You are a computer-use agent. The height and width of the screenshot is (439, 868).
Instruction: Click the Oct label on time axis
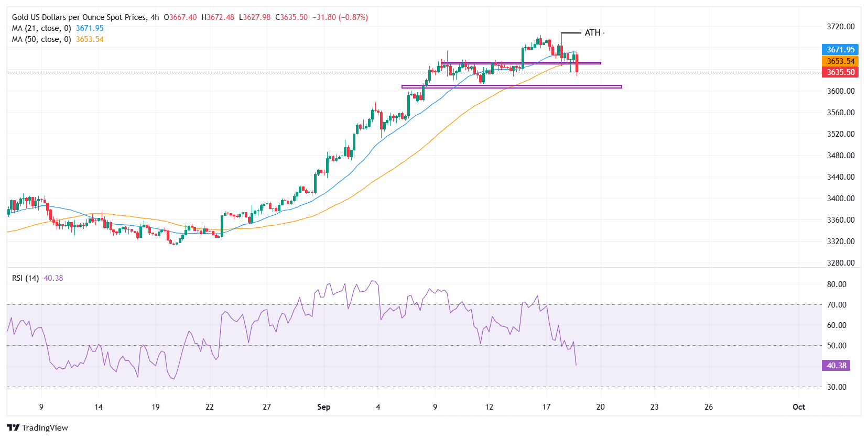pos(799,407)
